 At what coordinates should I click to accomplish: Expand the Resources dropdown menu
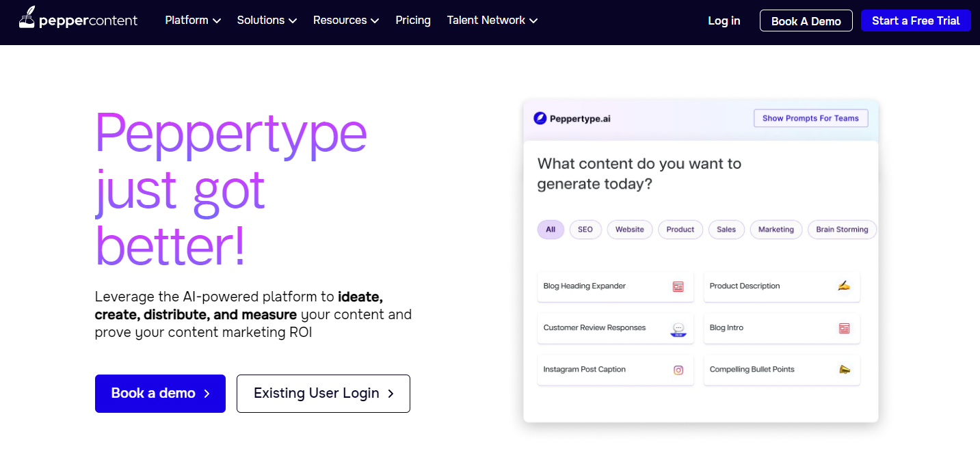(346, 21)
